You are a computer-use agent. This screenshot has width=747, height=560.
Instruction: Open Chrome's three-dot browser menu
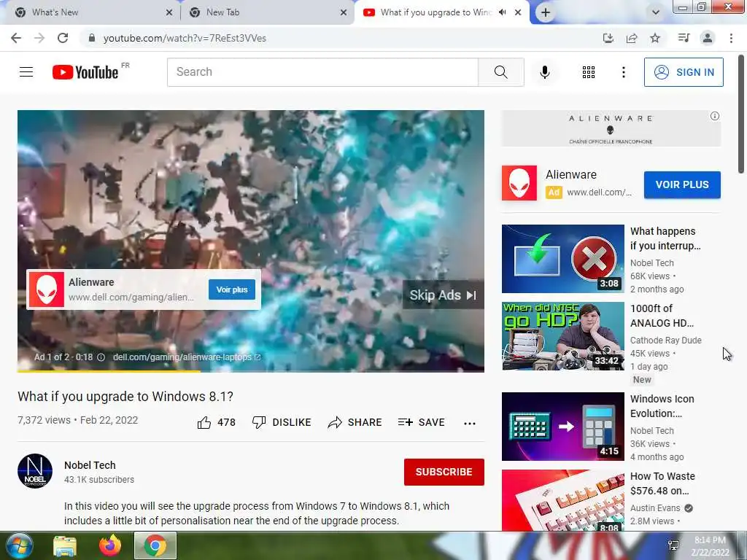coord(731,38)
